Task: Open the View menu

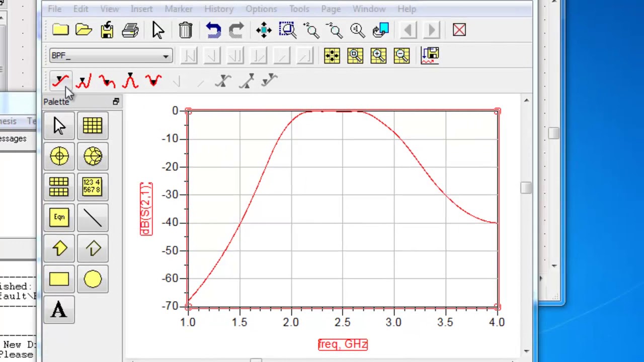Action: point(109,9)
